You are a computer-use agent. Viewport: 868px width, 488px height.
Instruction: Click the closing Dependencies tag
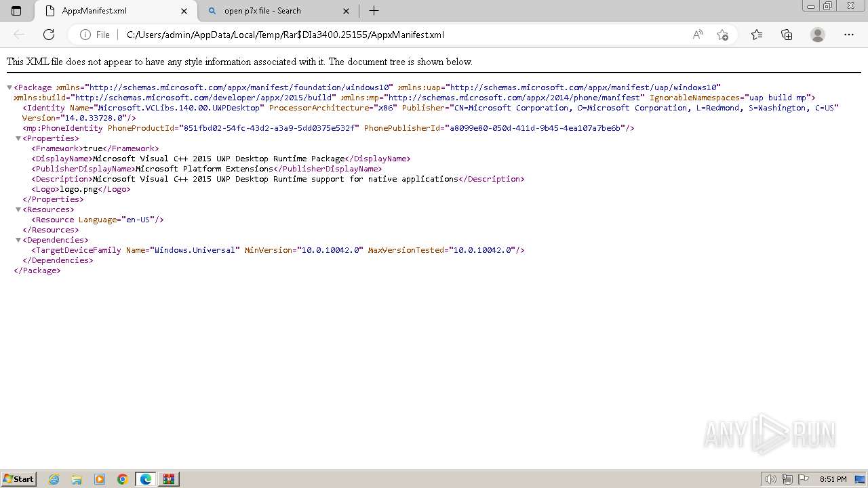pos(58,260)
